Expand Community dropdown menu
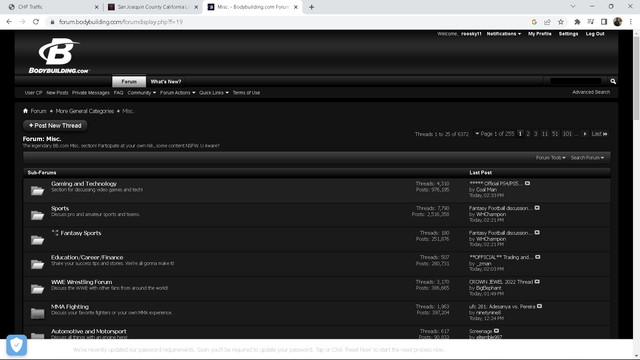This screenshot has height=360, width=640. [x=142, y=93]
